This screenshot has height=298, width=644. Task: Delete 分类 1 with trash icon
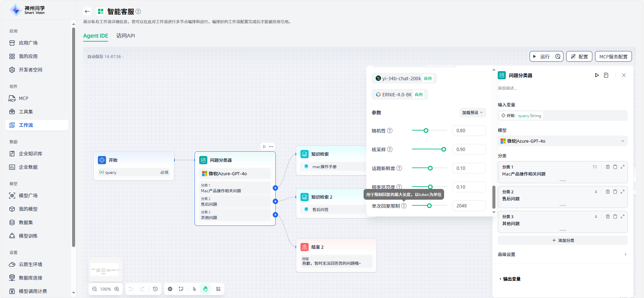click(608, 167)
